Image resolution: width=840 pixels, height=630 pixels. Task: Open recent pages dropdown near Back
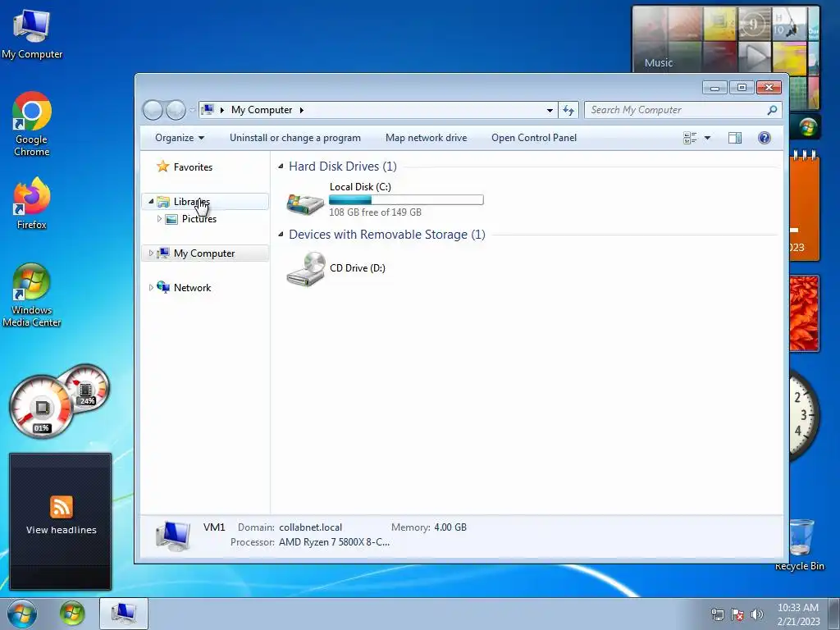click(192, 111)
